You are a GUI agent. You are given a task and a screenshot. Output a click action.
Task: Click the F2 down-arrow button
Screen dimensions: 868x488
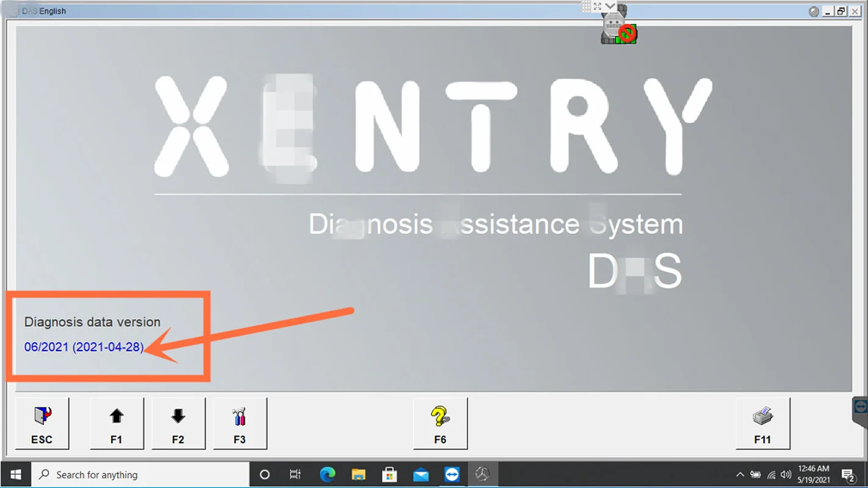178,423
